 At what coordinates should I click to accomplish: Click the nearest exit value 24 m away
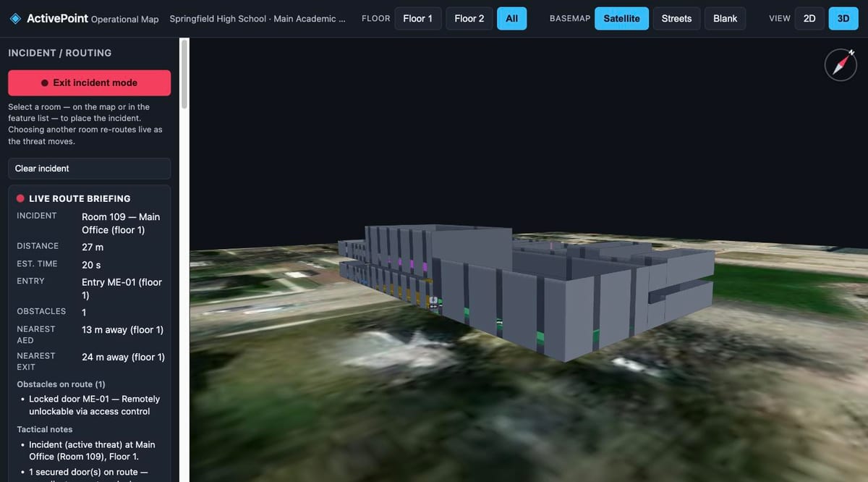tap(123, 357)
